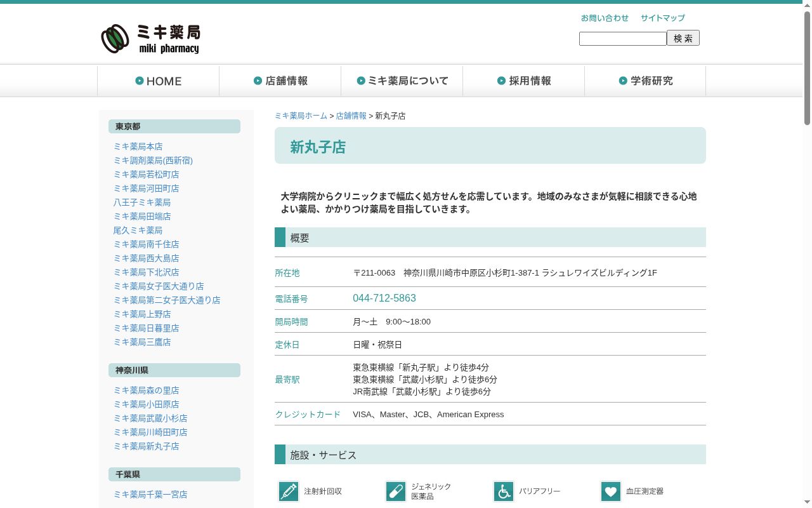This screenshot has width=812, height=508.
Task: Click the blood pressure monitor (血圧測定器) heart icon
Action: coord(611,491)
